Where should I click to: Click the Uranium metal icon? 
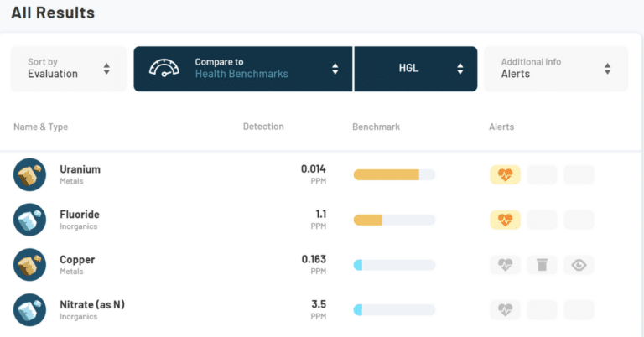(30, 174)
